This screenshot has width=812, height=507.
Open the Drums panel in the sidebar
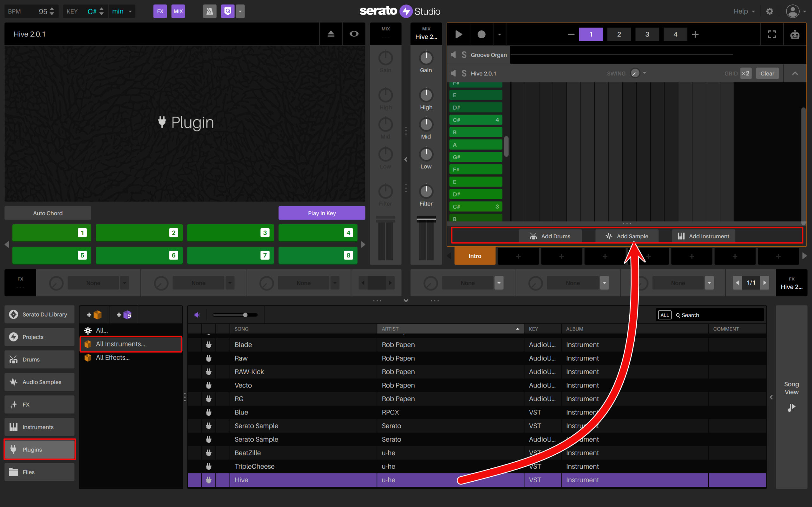point(31,359)
